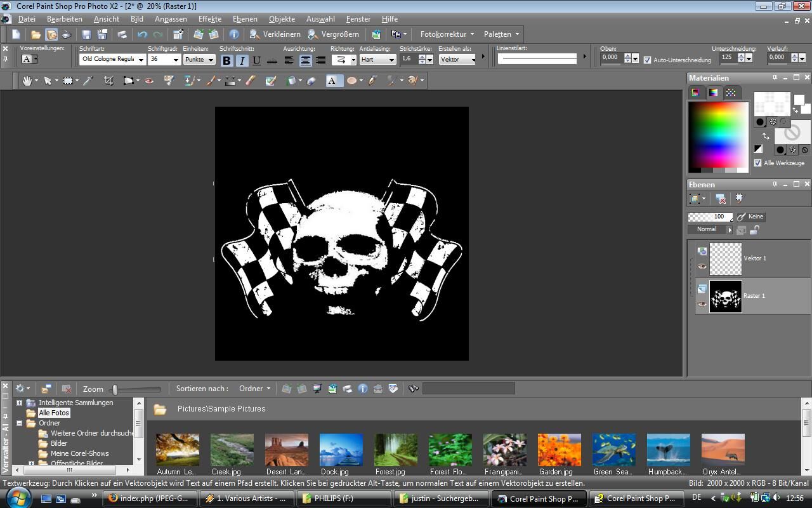Delete layer via Ebenen panel icon

point(721,199)
